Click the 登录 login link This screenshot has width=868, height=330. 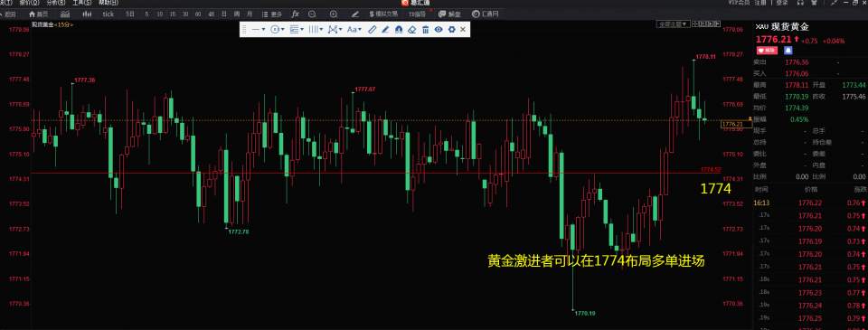(782, 3)
